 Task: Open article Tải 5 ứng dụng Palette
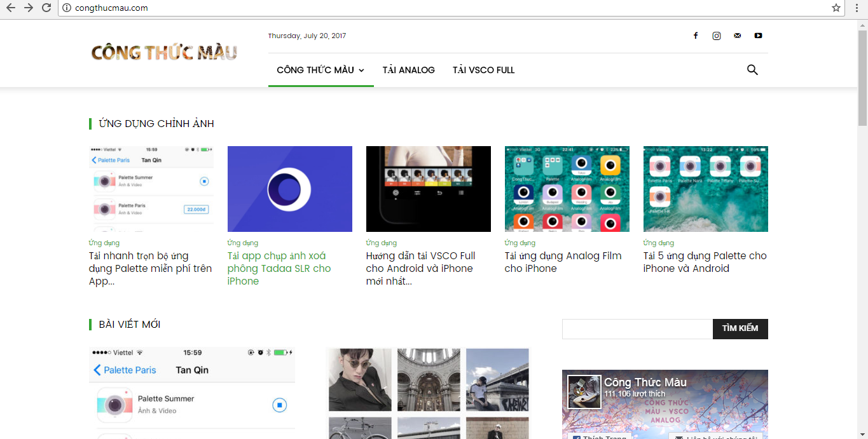tap(705, 262)
